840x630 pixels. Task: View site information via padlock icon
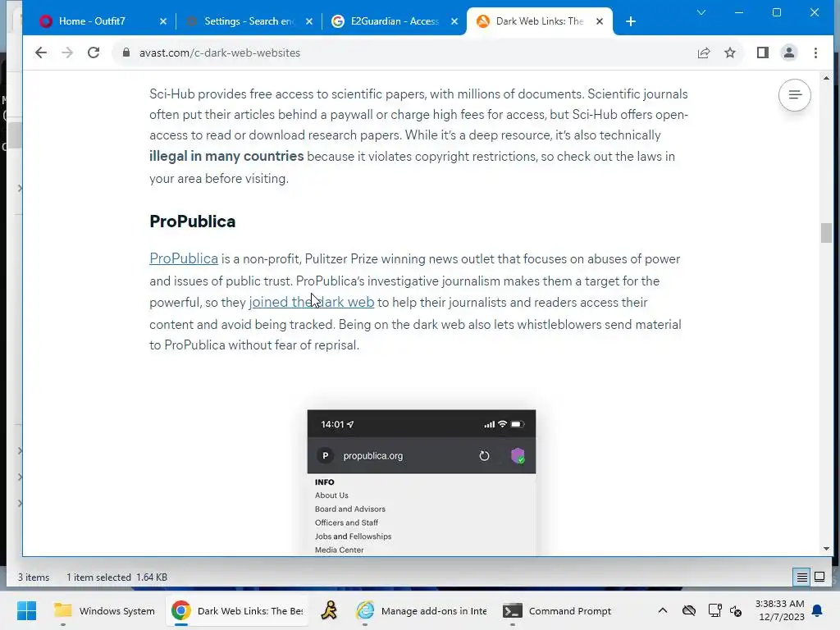click(126, 52)
